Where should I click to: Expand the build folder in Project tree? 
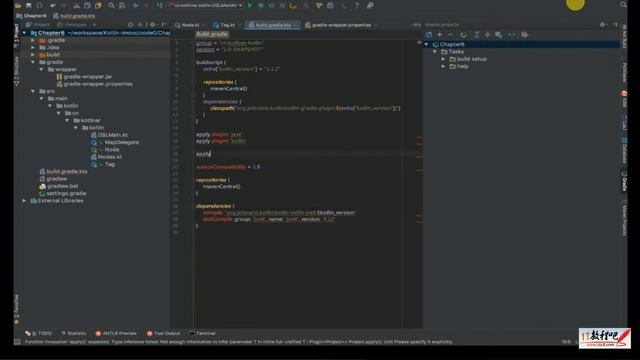click(33, 55)
